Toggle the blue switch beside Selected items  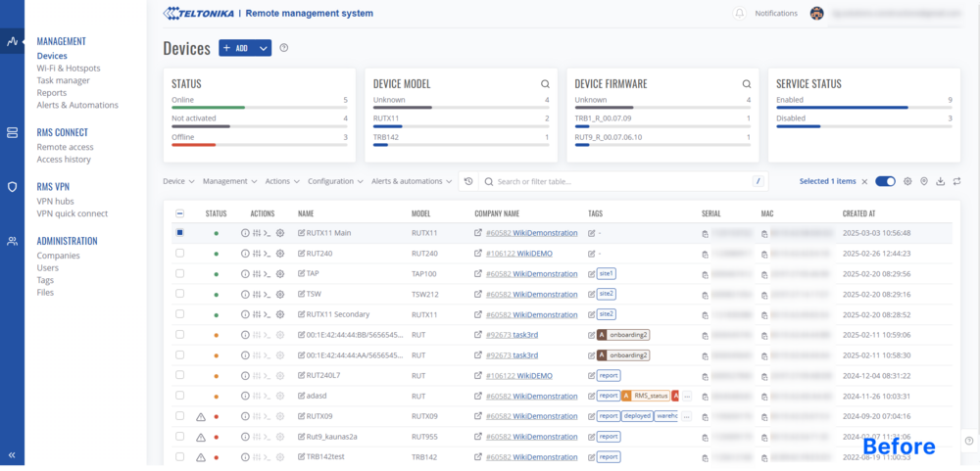[x=885, y=181]
